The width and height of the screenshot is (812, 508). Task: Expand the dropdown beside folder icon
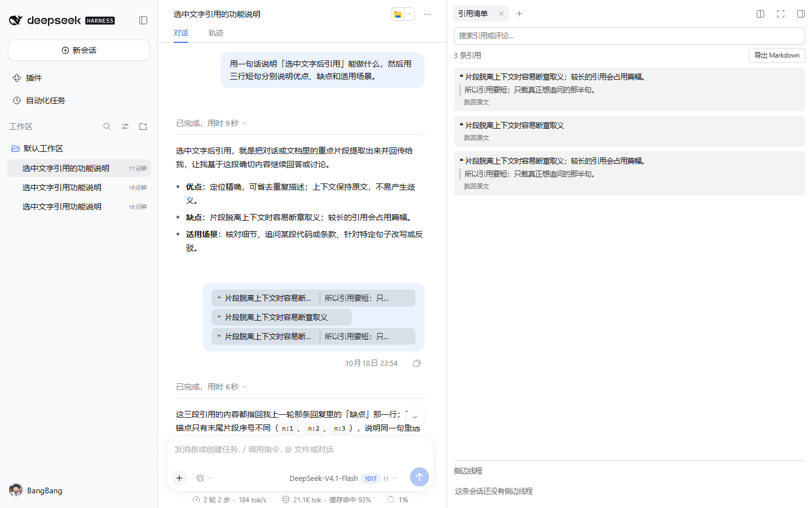coord(409,14)
